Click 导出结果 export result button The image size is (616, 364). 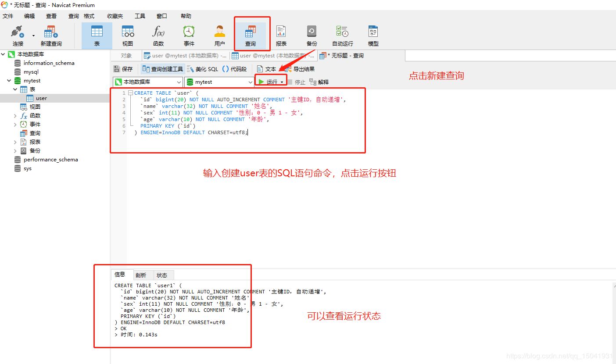[x=300, y=69]
